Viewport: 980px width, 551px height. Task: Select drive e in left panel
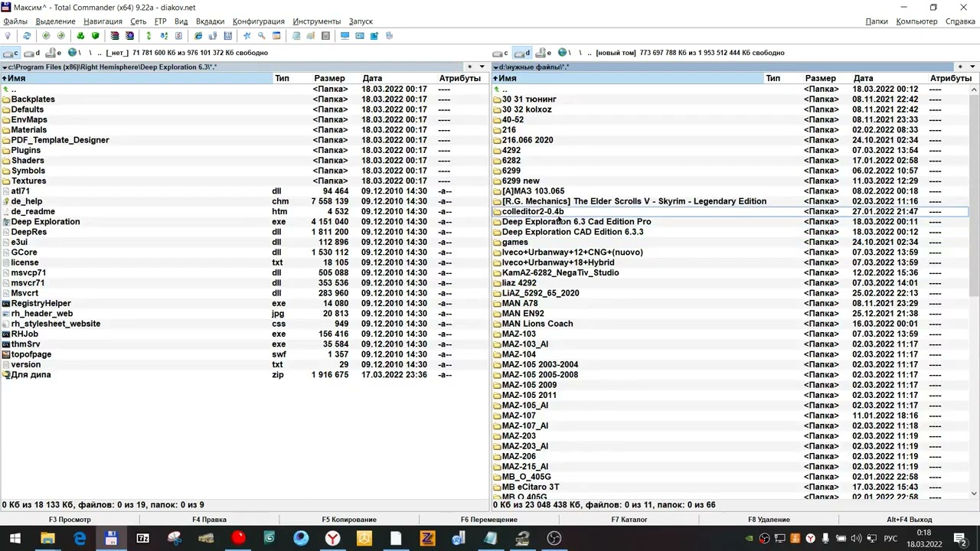(54, 53)
